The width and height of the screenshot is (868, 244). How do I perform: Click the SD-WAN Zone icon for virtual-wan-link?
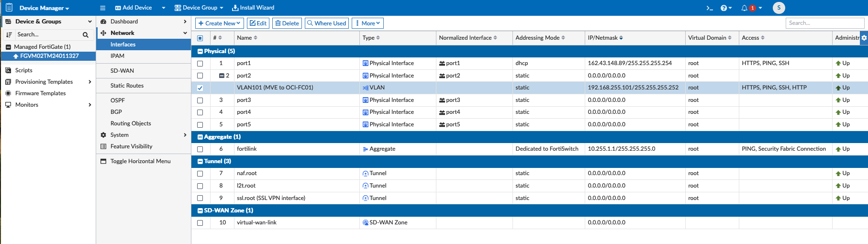pos(366,222)
